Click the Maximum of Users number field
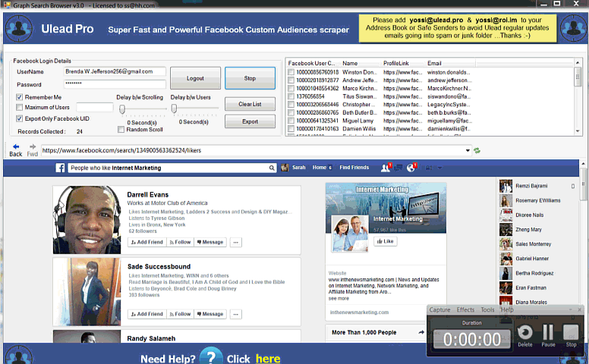Image resolution: width=589 pixels, height=364 pixels. [95, 108]
